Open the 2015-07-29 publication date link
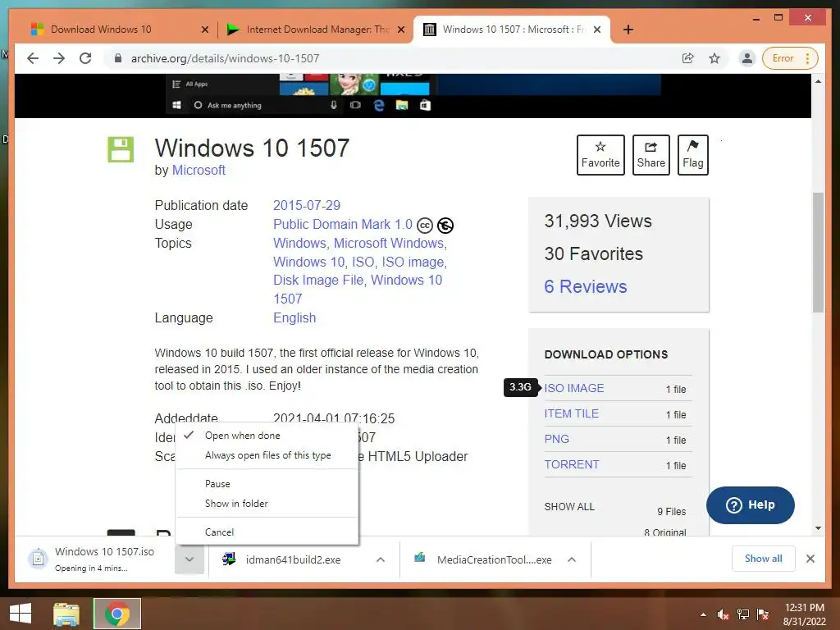The image size is (840, 630). point(307,205)
